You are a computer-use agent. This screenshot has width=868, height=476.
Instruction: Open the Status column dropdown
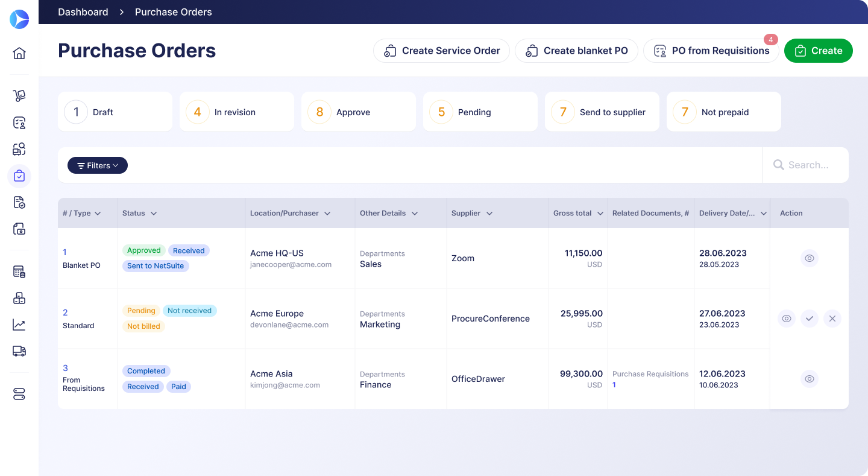pyautogui.click(x=154, y=214)
